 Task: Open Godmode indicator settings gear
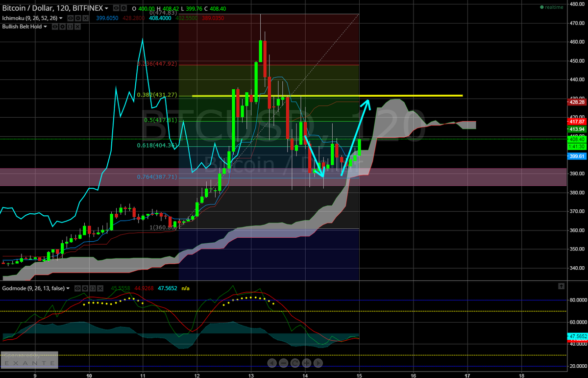(85, 288)
